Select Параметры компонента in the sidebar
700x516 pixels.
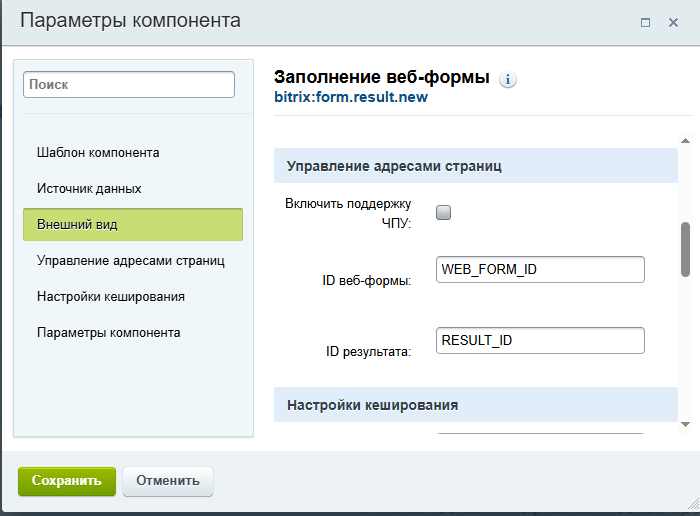coord(108,333)
